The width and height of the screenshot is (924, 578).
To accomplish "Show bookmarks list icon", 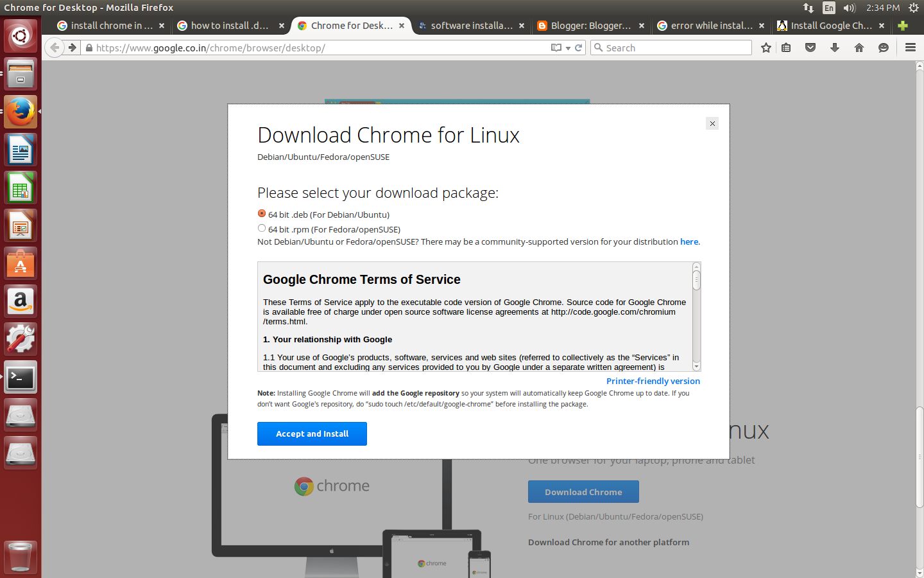I will 786,48.
